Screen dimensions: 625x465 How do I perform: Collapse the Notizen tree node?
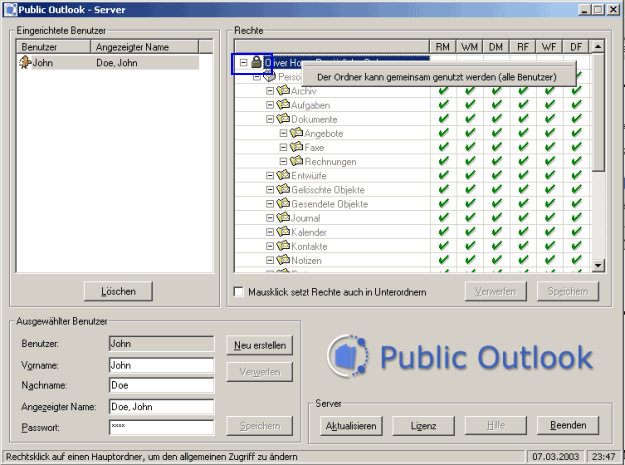tap(270, 261)
